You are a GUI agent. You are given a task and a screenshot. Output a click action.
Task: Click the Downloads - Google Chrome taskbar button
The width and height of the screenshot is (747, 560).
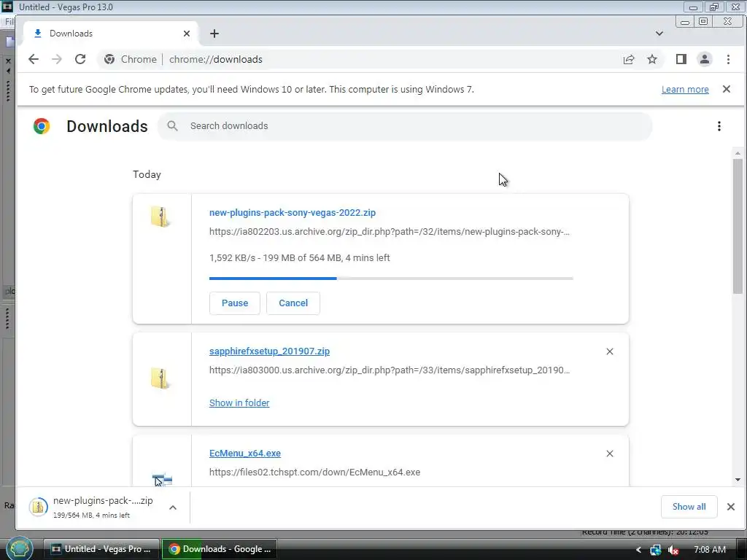pyautogui.click(x=219, y=549)
